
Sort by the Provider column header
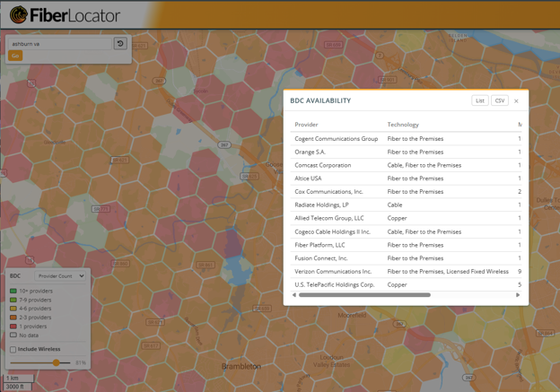click(x=306, y=125)
